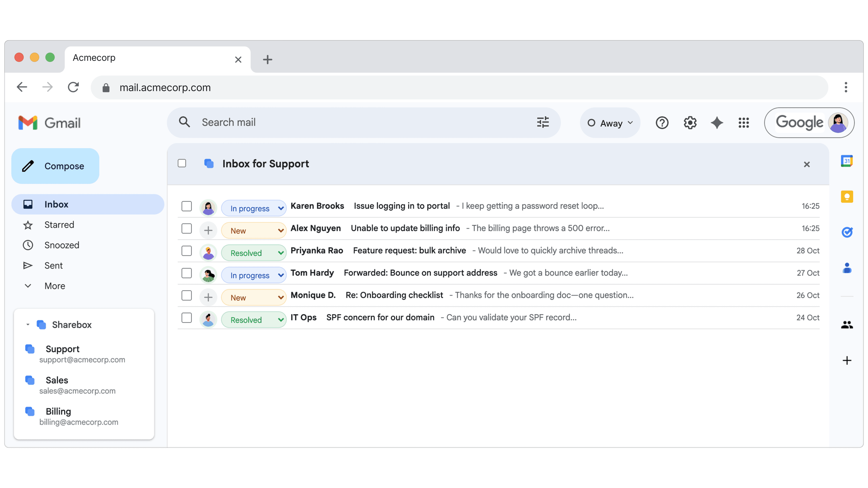Open Google Calendar in the side panel
868x488 pixels.
(x=847, y=161)
